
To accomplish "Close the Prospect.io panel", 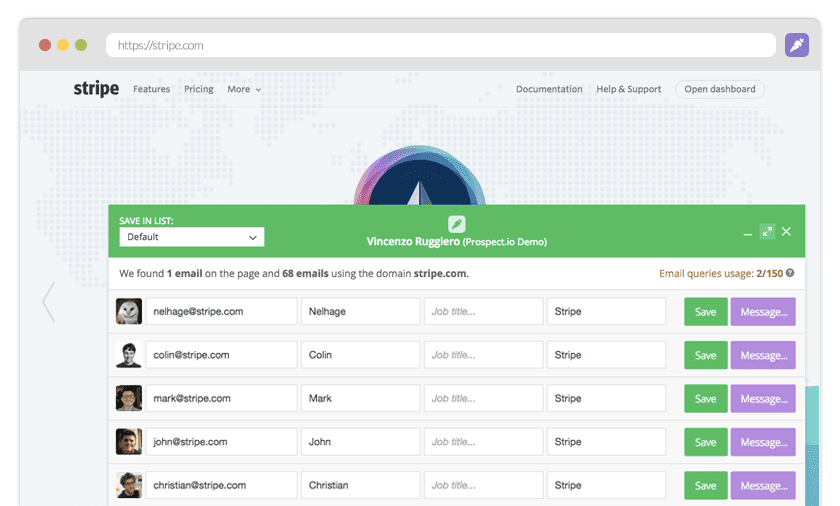I will tap(786, 231).
